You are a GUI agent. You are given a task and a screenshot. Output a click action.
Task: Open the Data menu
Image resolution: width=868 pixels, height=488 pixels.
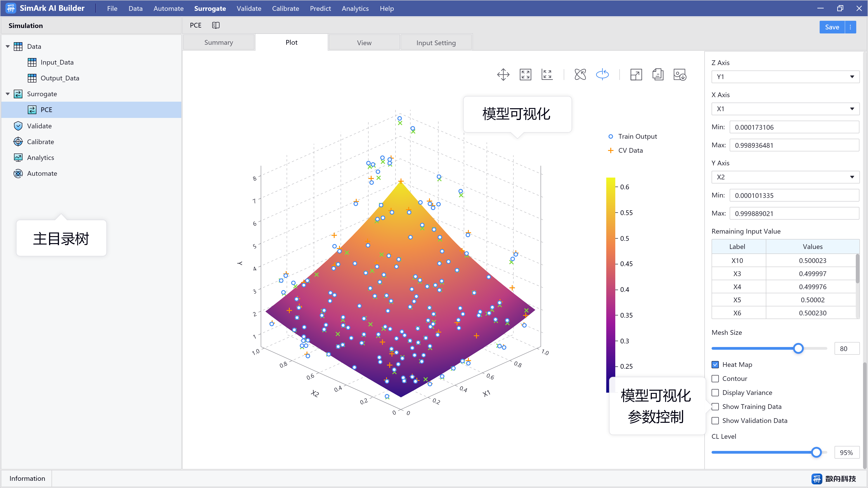click(135, 8)
